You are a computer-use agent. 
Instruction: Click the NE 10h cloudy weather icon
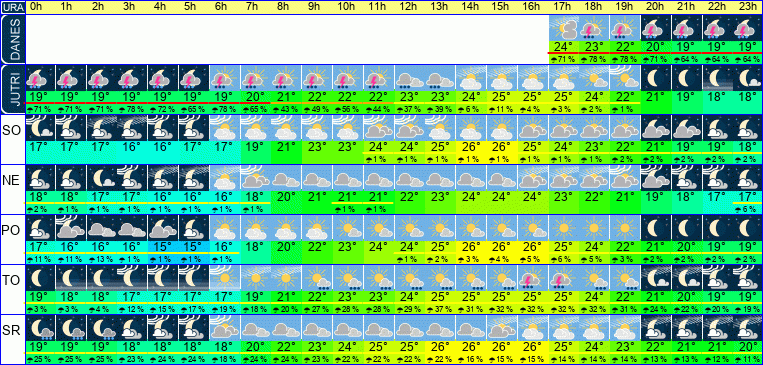click(348, 178)
